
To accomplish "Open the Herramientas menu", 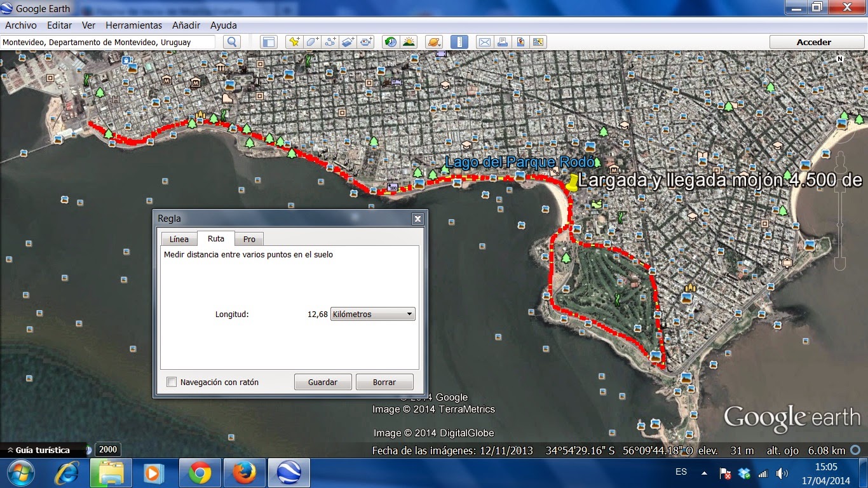I will coord(133,25).
